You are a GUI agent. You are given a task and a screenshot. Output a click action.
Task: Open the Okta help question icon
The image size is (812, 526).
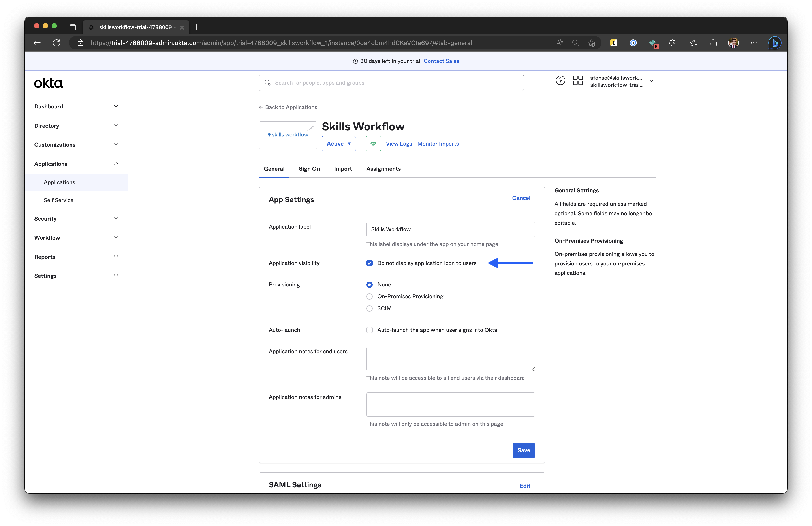click(560, 81)
